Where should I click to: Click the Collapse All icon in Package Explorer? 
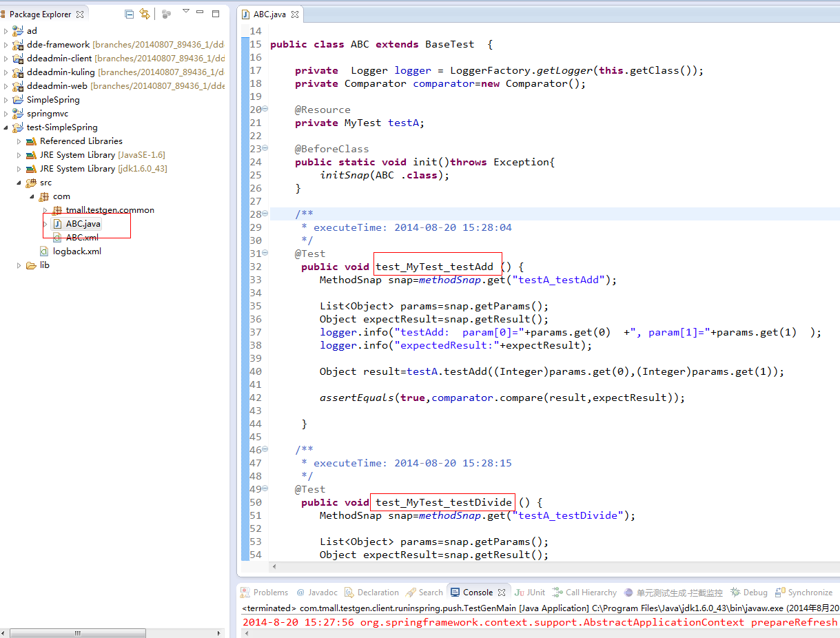point(130,14)
